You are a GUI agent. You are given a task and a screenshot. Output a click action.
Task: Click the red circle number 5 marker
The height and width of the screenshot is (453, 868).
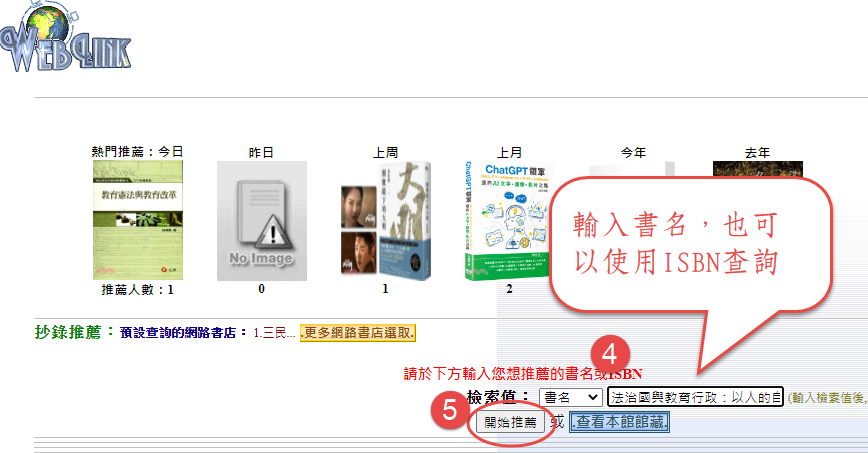click(450, 410)
